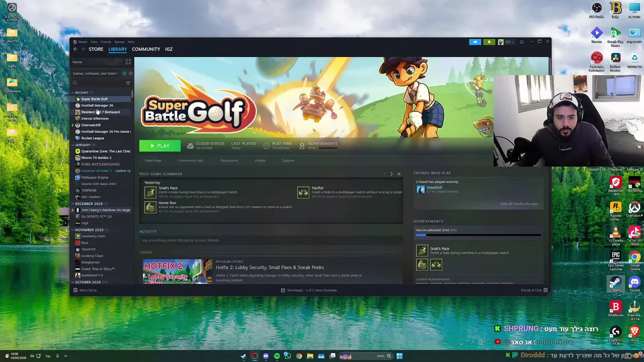Select SteamVR in the library
This screenshot has width=644, height=362.
coord(88,249)
